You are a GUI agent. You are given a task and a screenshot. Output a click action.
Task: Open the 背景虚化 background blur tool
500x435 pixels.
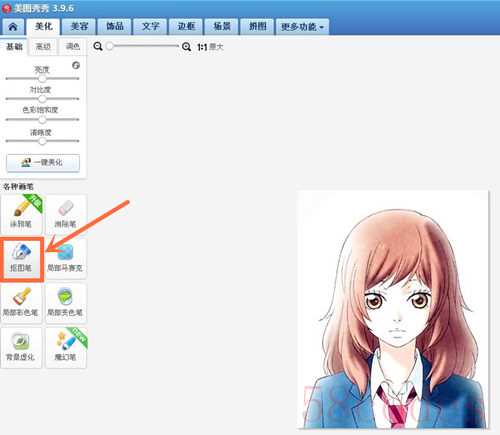(21, 347)
